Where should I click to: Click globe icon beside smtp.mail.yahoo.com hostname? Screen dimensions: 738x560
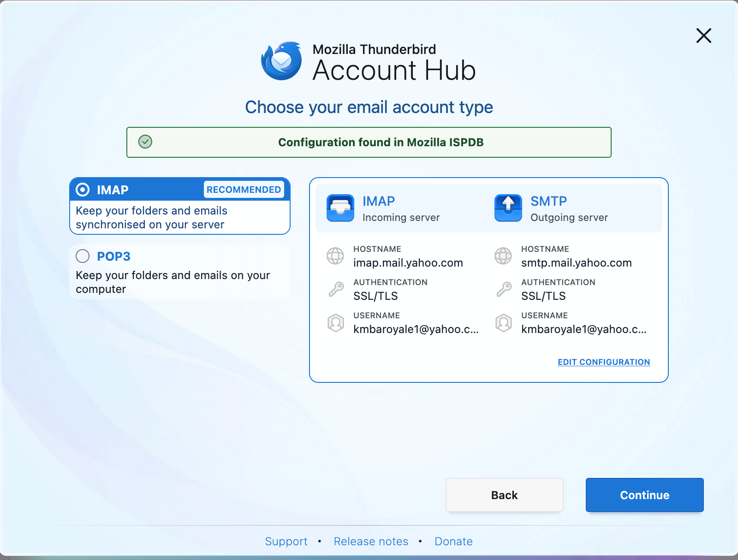click(503, 256)
